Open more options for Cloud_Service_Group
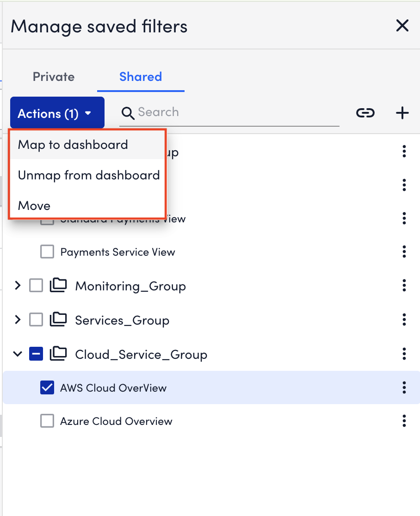 point(404,354)
